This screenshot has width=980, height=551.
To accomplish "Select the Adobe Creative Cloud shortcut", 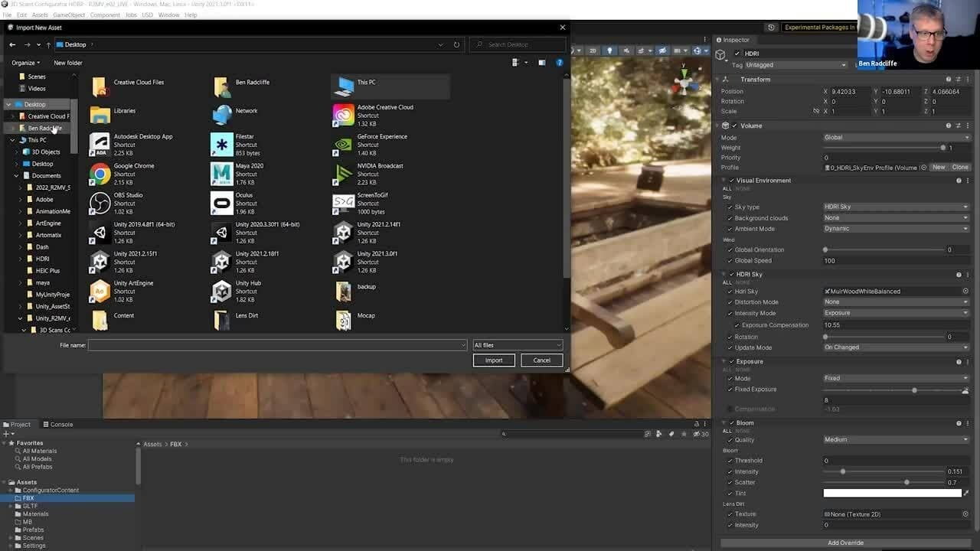I will pos(374,116).
